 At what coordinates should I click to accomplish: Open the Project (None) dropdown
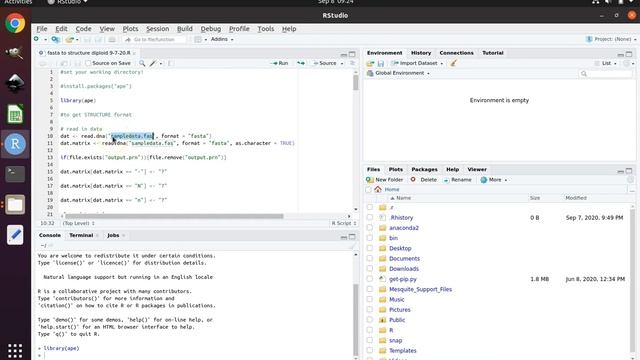(x=611, y=39)
